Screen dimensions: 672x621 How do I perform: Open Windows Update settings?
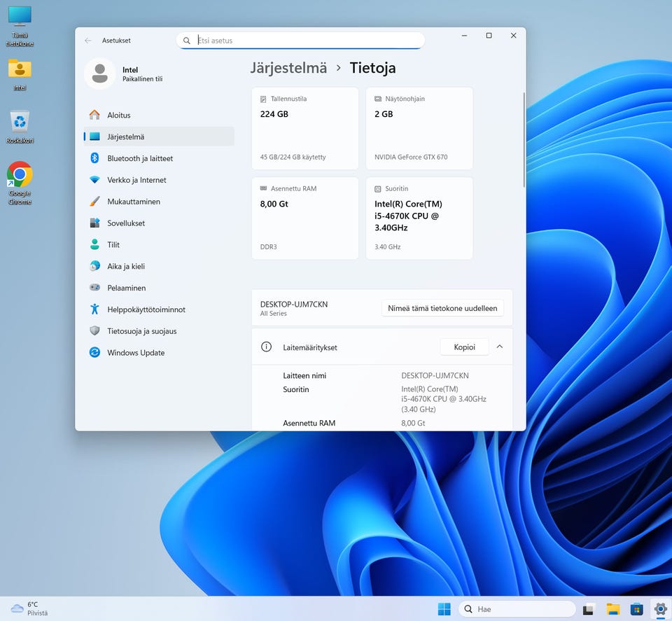pos(136,353)
